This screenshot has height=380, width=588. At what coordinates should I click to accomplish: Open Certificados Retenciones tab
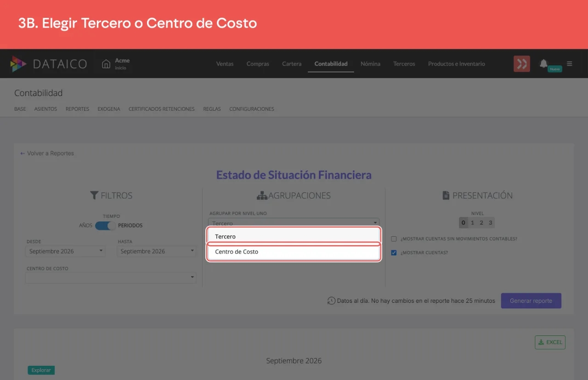[162, 109]
